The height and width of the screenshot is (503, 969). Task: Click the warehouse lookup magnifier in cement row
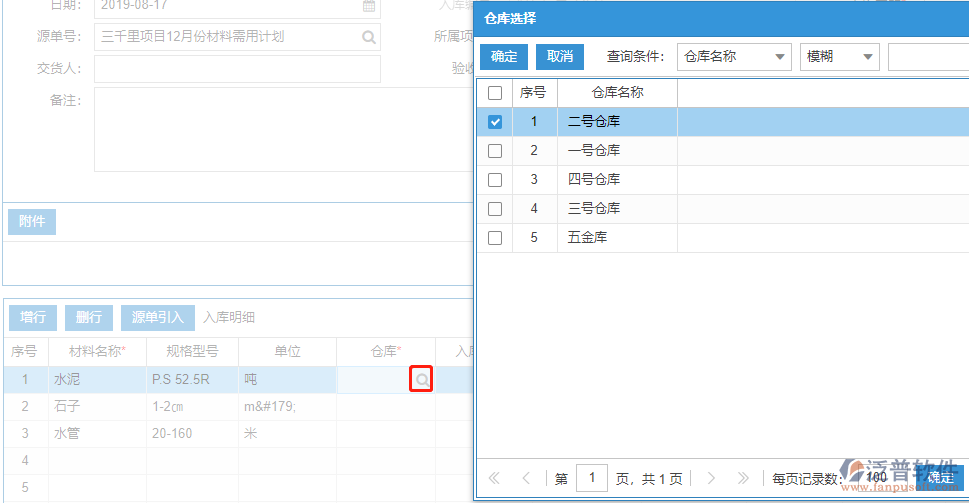pos(421,379)
